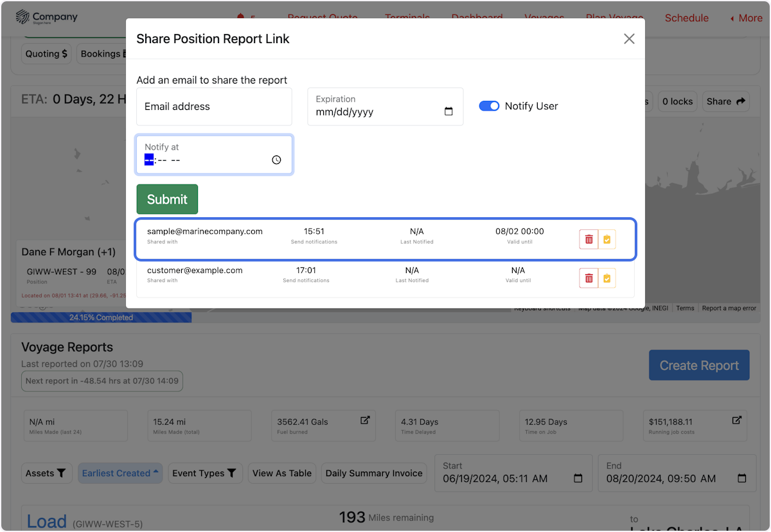
Task: Select Schedule in the navigation bar
Action: coord(686,17)
